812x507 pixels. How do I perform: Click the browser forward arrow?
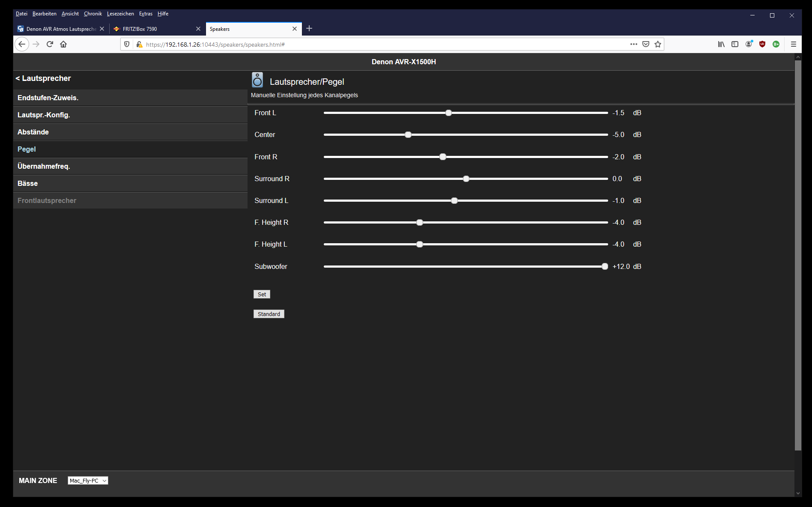pos(36,44)
